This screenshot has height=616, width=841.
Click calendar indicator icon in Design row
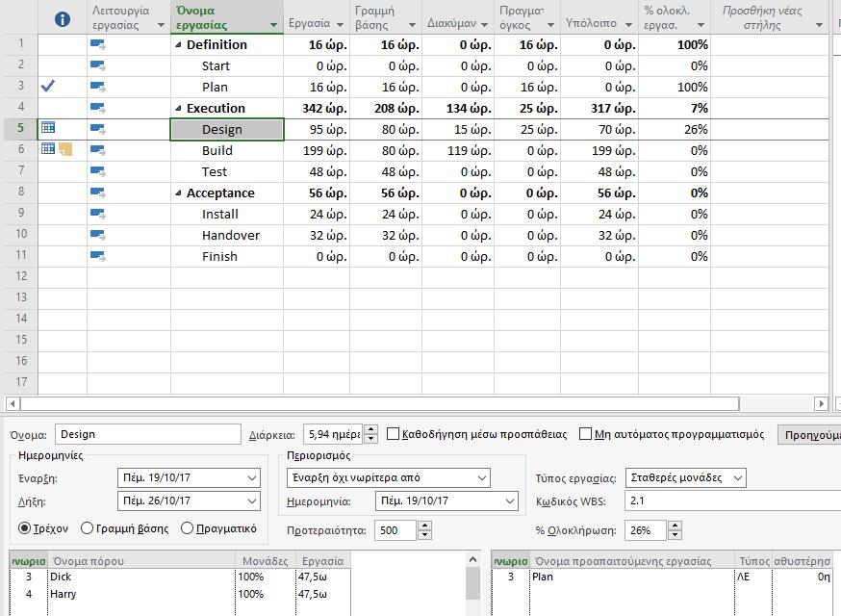tap(48, 128)
